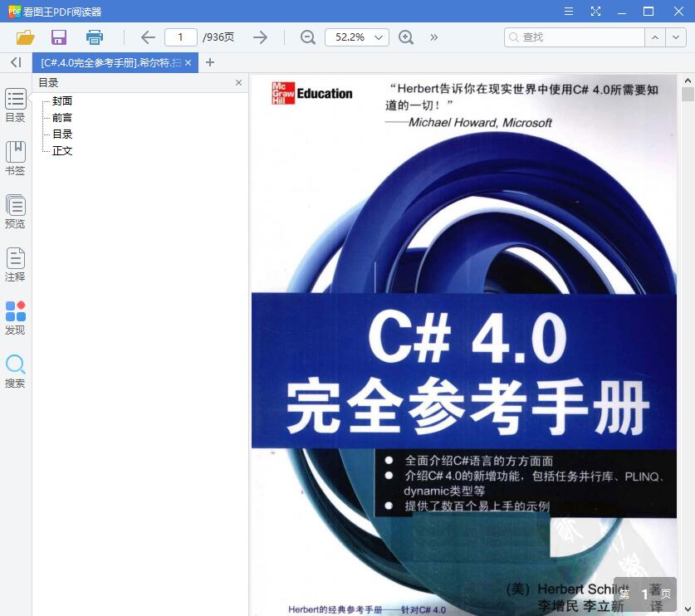Close the C#.4.0完全参考手册 document tab
This screenshot has height=616, width=695.
pos(188,63)
